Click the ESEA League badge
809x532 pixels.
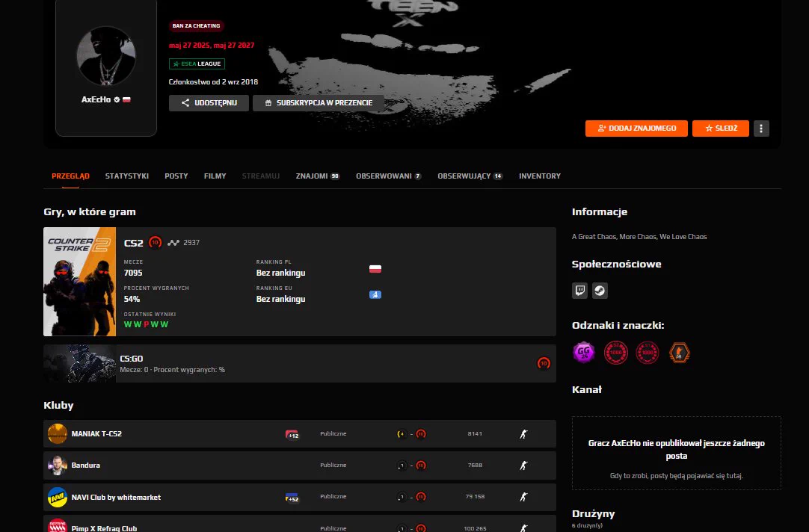[197, 64]
